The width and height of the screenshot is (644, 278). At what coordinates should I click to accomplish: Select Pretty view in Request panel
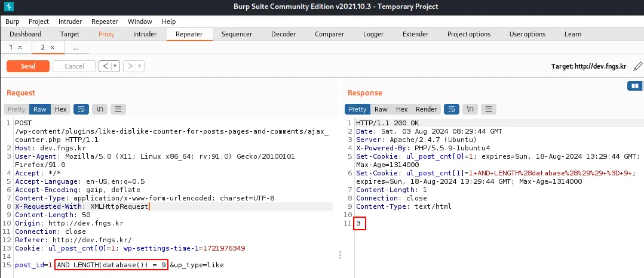(x=17, y=109)
